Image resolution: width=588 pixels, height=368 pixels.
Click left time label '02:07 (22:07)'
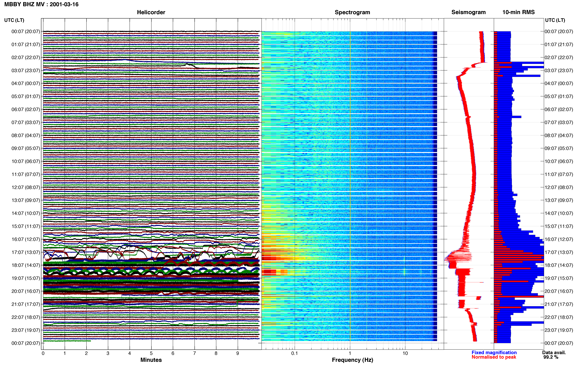pos(26,57)
